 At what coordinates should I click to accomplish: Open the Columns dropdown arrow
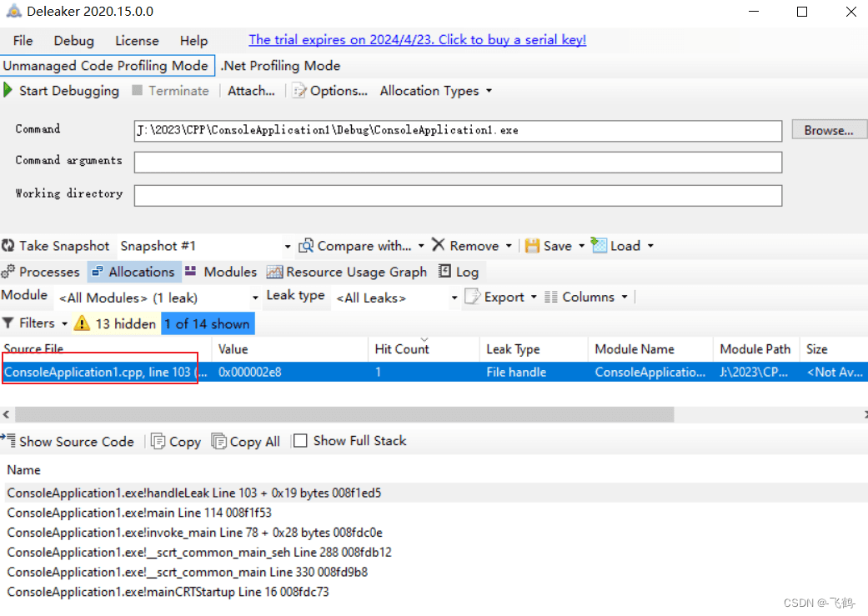[x=625, y=298]
